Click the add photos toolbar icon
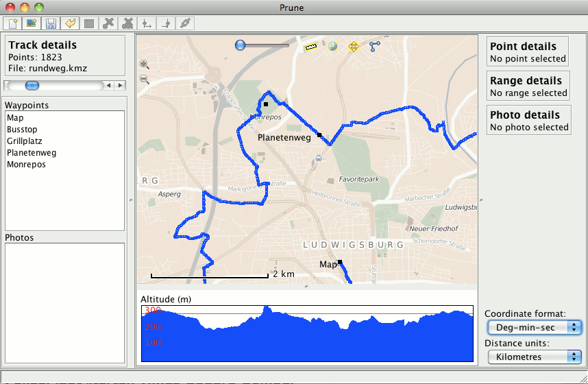Screen dimensions: 588x384 pos(31,23)
